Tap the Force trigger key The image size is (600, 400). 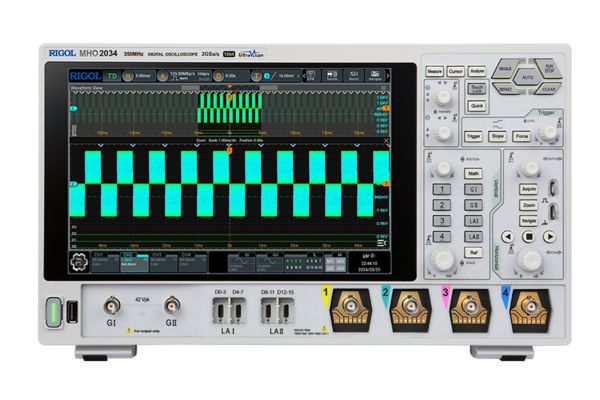522,137
